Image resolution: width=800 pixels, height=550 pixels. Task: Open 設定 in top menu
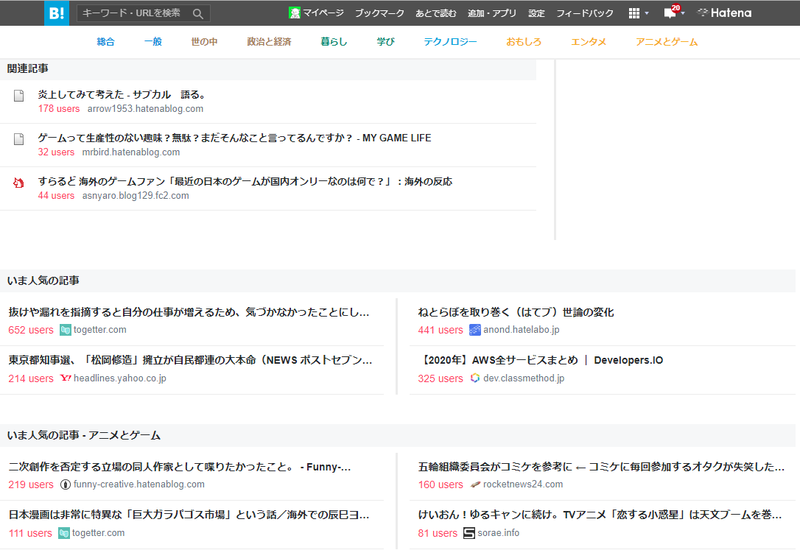[536, 13]
